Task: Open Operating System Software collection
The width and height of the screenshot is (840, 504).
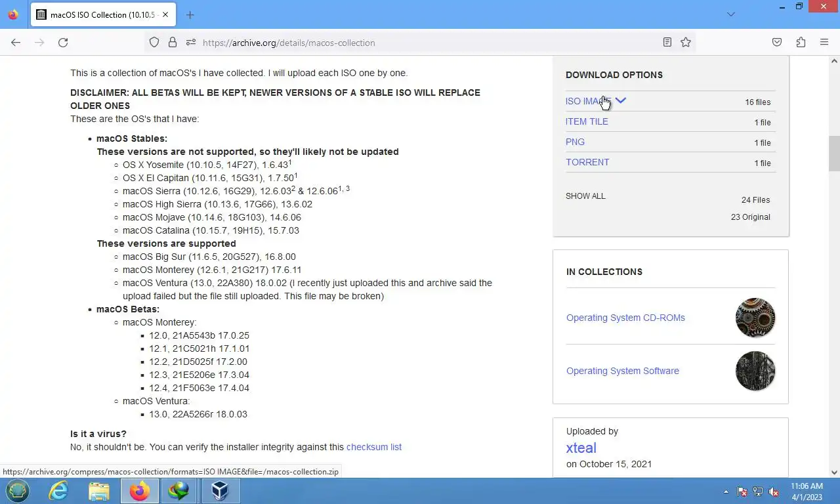Action: (x=623, y=371)
